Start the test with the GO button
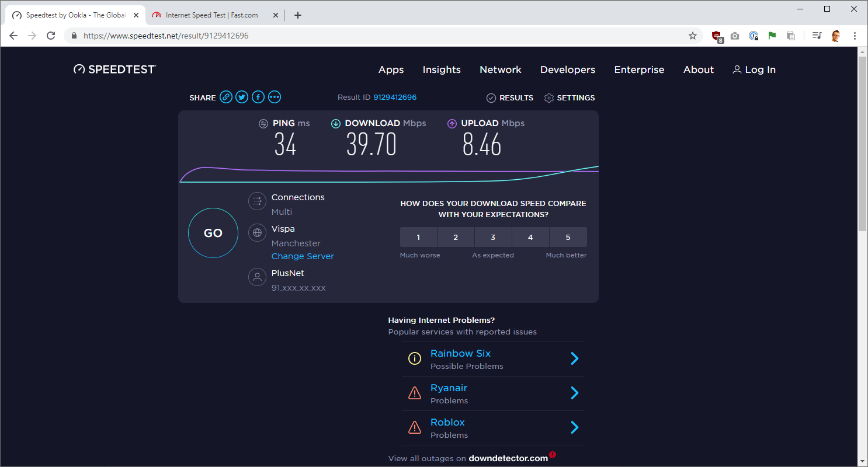868x467 pixels. 213,233
